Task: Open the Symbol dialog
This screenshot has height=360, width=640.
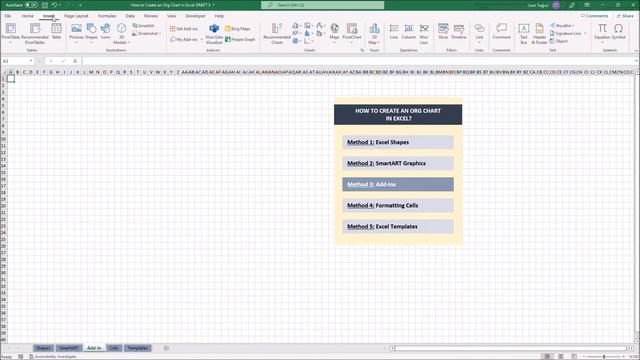Action: pyautogui.click(x=619, y=31)
